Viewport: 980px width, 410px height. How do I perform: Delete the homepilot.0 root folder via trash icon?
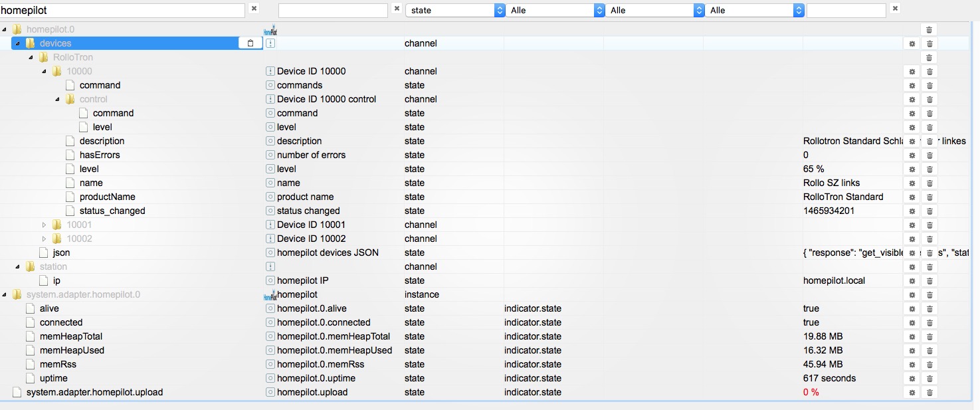pyautogui.click(x=930, y=29)
